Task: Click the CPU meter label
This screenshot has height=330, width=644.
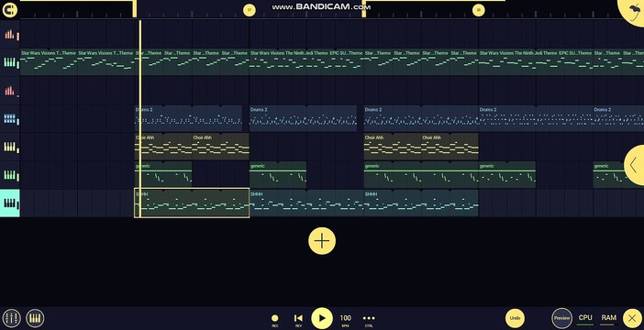Action: pyautogui.click(x=585, y=318)
